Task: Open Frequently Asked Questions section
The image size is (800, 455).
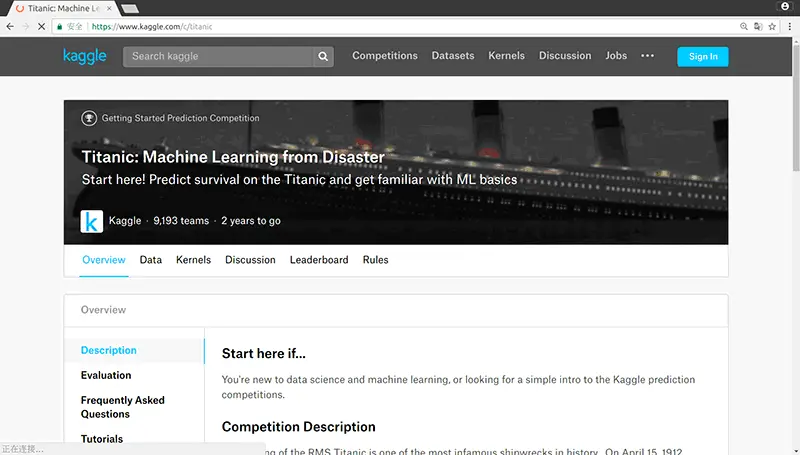Action: (122, 407)
